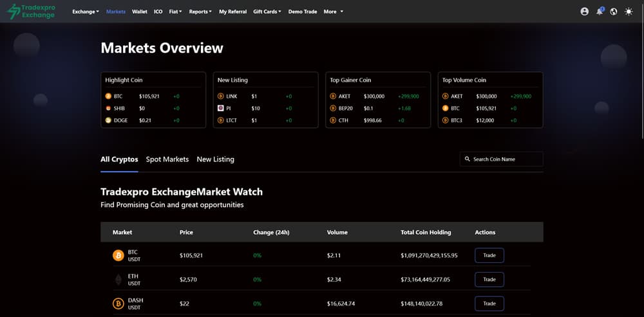This screenshot has height=317, width=644.
Task: Click the BEP20 coin icon in Top Gainer
Action: 333,108
